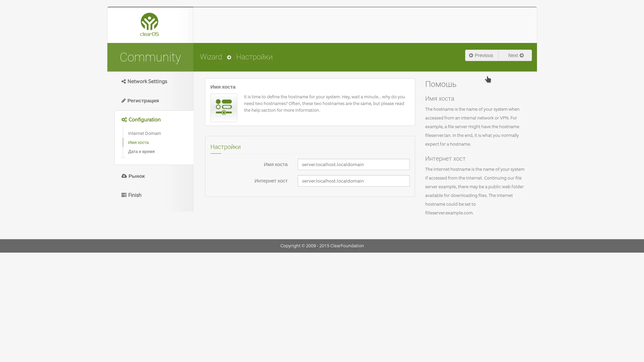The image size is (644, 362).
Task: Focus the Интернет хост input field
Action: point(353,181)
